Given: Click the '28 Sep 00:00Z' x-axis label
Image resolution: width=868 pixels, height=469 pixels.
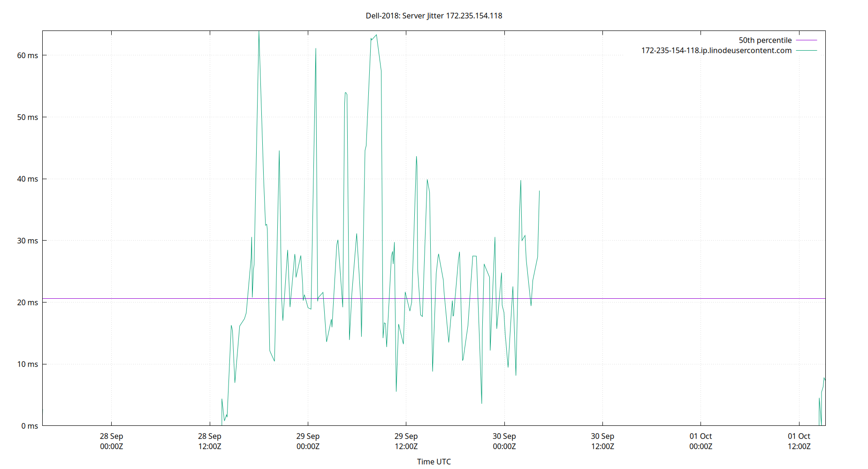Looking at the screenshot, I should (112, 441).
